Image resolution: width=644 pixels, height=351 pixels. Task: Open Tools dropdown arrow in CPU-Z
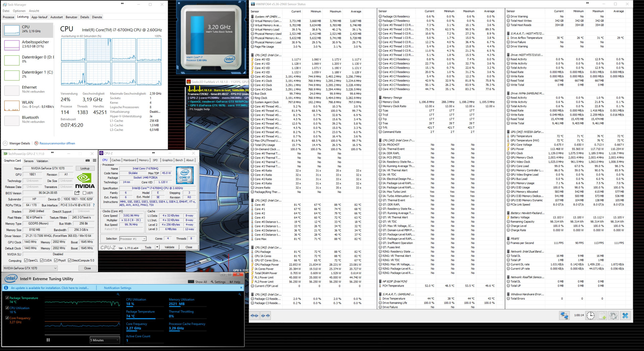pyautogui.click(x=157, y=247)
